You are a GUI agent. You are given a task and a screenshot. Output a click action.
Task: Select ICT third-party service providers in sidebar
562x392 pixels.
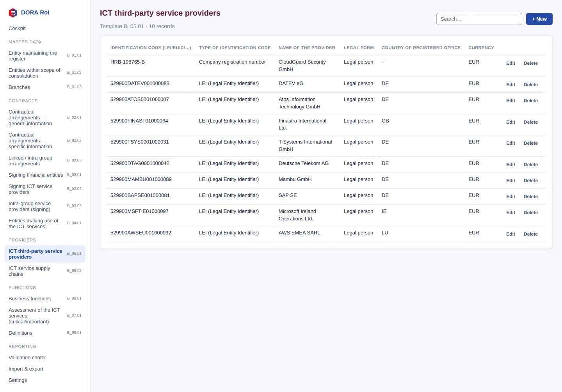pos(45,254)
